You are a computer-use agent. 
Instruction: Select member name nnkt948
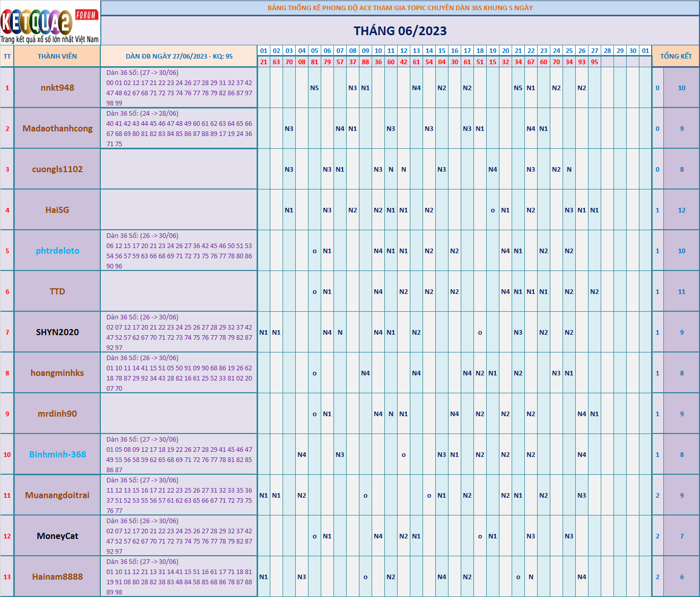tap(58, 88)
